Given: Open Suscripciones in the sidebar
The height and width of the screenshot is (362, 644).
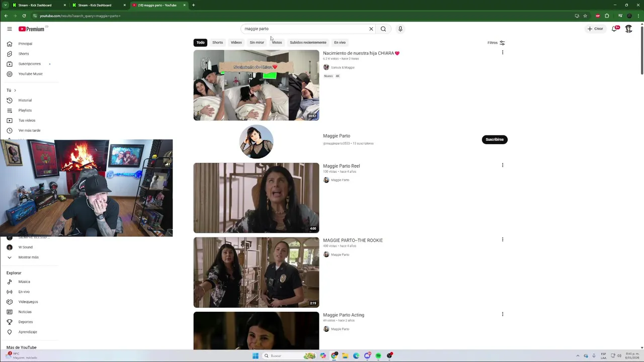Looking at the screenshot, I should click(x=29, y=64).
